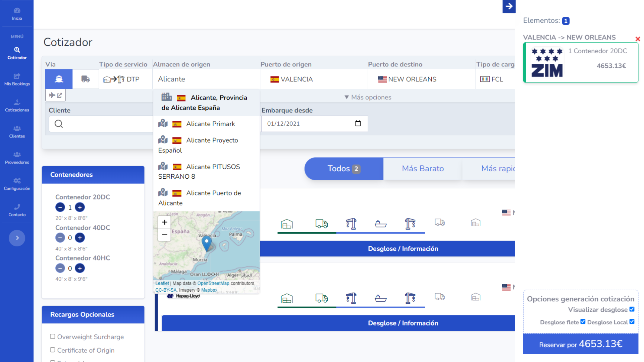This screenshot has width=644, height=362.
Task: Open the Contacto page
Action: click(17, 210)
